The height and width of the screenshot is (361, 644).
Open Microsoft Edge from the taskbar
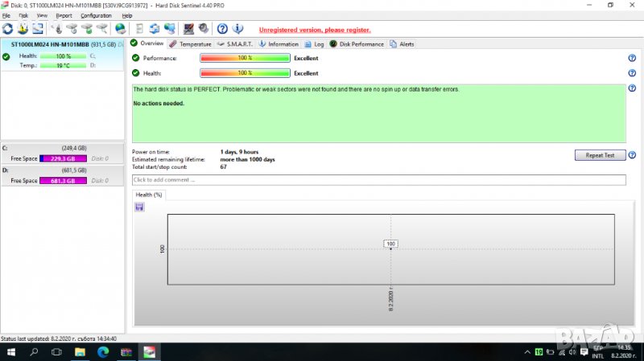pos(102,352)
